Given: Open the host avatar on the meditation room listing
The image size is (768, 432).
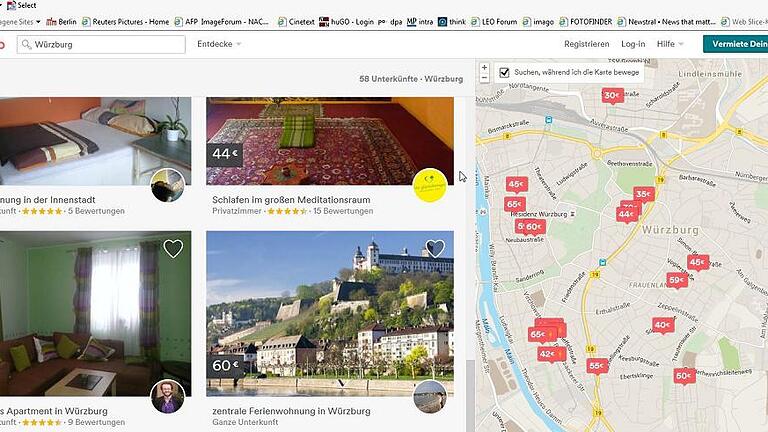Looking at the screenshot, I should pyautogui.click(x=430, y=185).
